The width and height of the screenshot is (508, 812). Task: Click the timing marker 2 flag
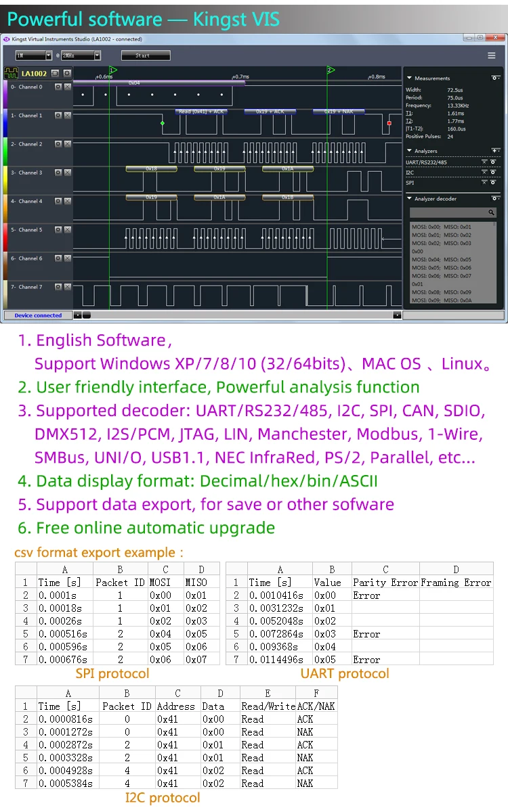[330, 70]
